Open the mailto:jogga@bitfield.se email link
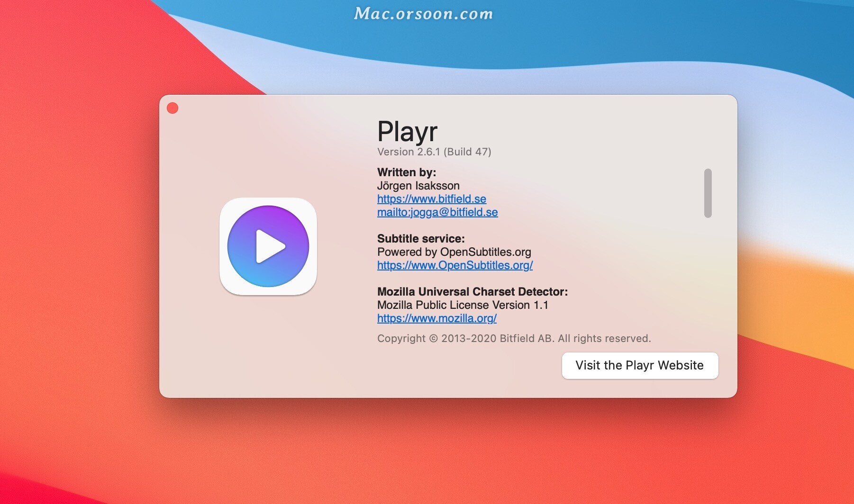 tap(437, 212)
